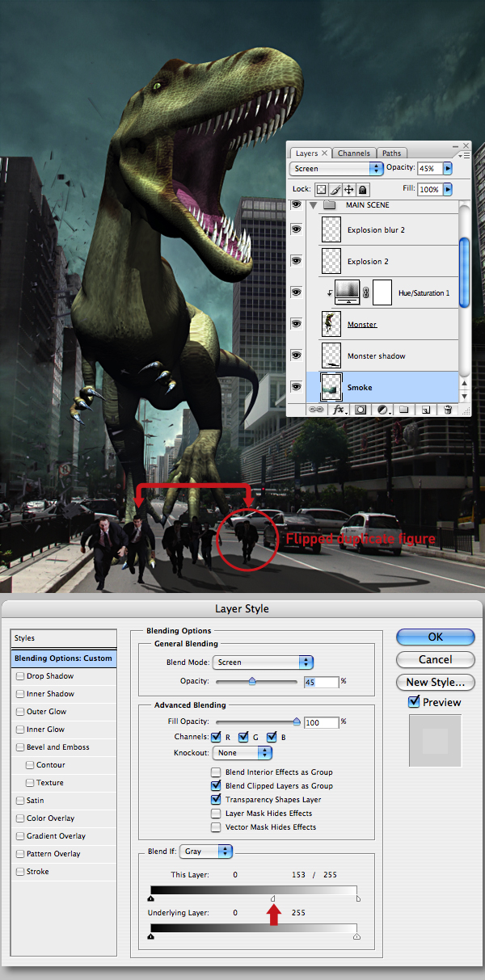Viewport: 485px width, 980px height.
Task: Switch to the Channels tab
Action: tap(354, 154)
